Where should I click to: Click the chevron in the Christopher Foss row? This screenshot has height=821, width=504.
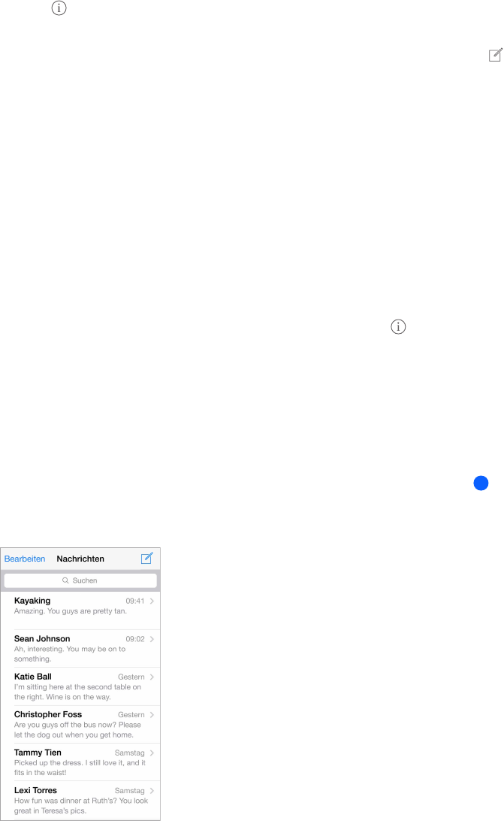(x=152, y=715)
